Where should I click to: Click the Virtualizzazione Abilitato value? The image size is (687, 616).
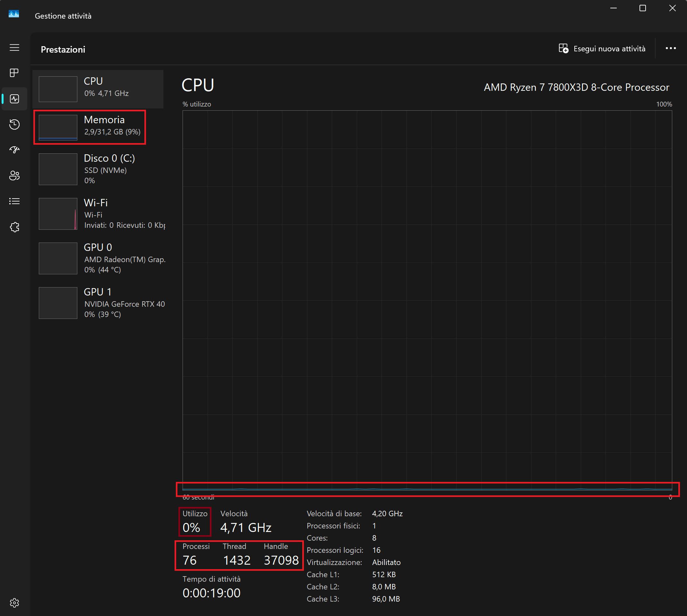pyautogui.click(x=386, y=562)
